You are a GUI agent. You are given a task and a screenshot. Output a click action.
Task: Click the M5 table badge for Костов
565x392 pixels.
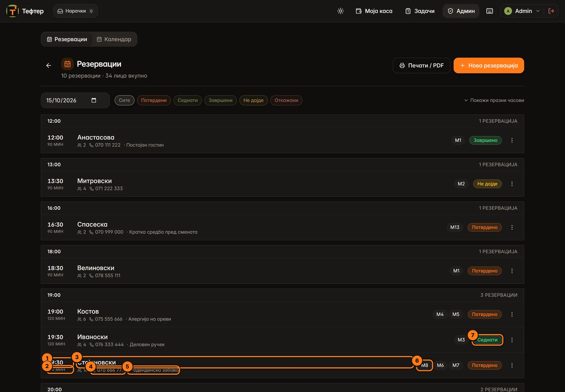(x=456, y=314)
